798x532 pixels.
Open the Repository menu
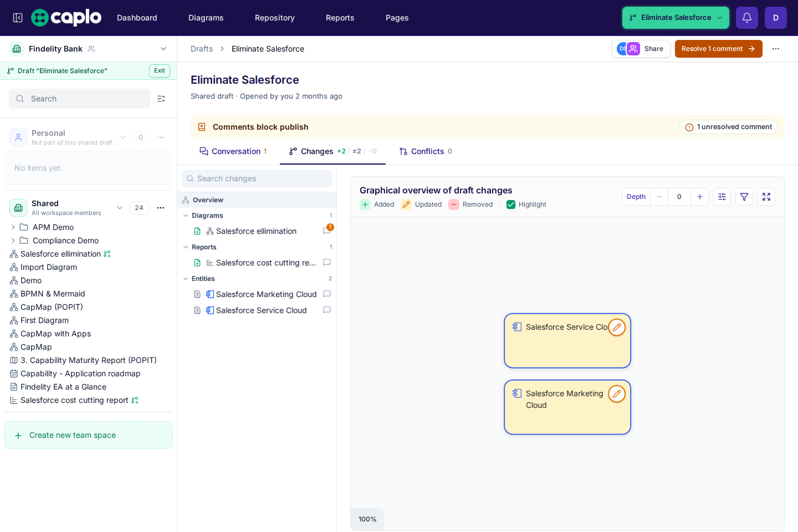[x=275, y=18]
